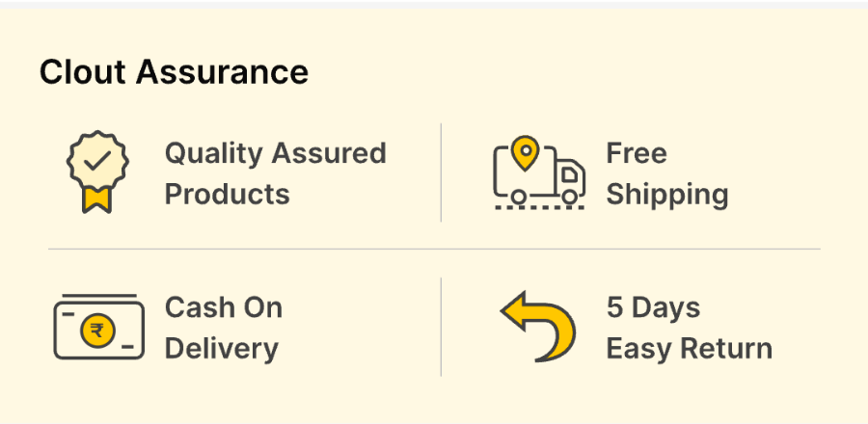This screenshot has height=424, width=868.
Task: Click the word Delivery
Action: pyautogui.click(x=222, y=349)
